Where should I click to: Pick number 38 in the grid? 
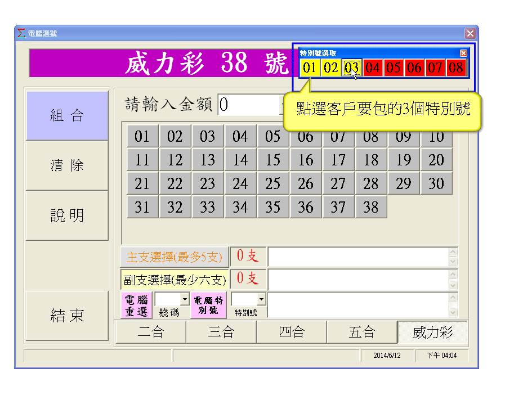(x=371, y=208)
